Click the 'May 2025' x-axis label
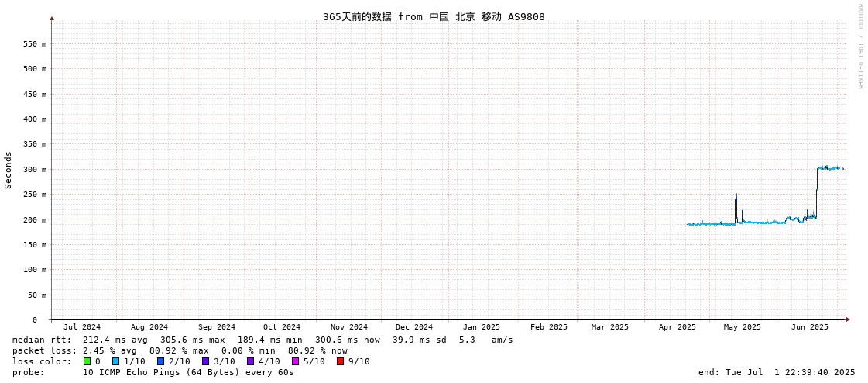 (x=743, y=327)
